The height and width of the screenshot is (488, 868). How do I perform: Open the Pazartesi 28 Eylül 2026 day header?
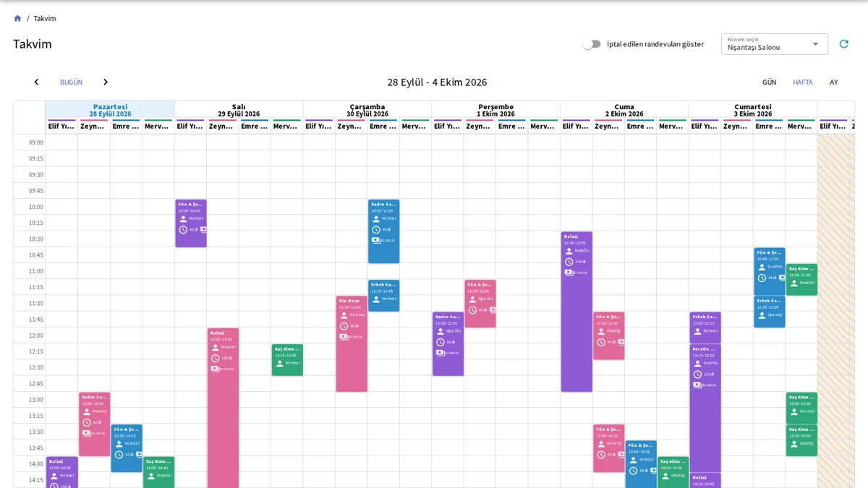pyautogui.click(x=110, y=110)
